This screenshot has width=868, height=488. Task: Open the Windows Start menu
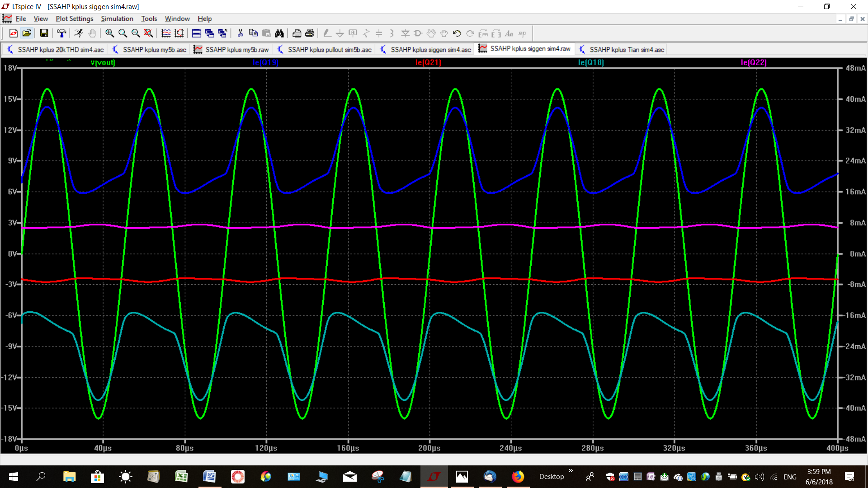(x=14, y=476)
